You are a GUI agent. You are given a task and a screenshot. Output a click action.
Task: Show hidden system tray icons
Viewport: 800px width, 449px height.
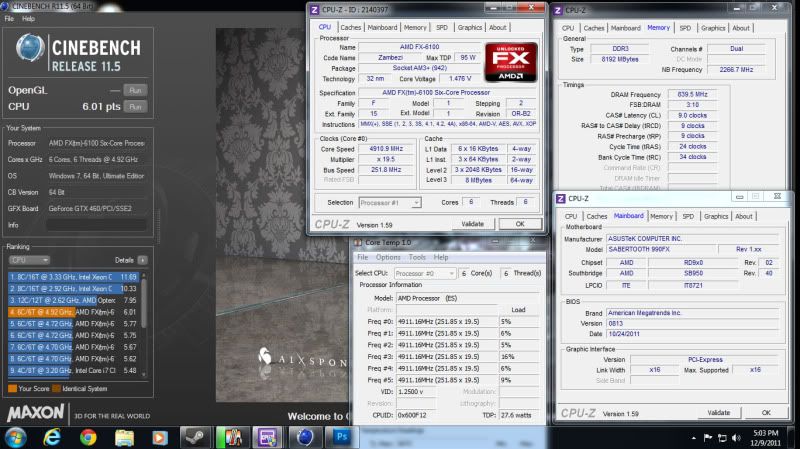pyautogui.click(x=693, y=438)
